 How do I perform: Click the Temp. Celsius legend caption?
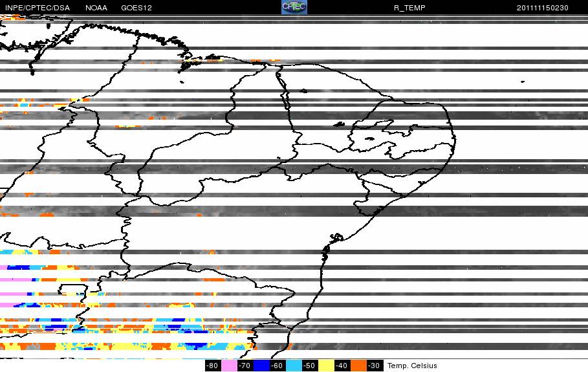click(x=412, y=366)
